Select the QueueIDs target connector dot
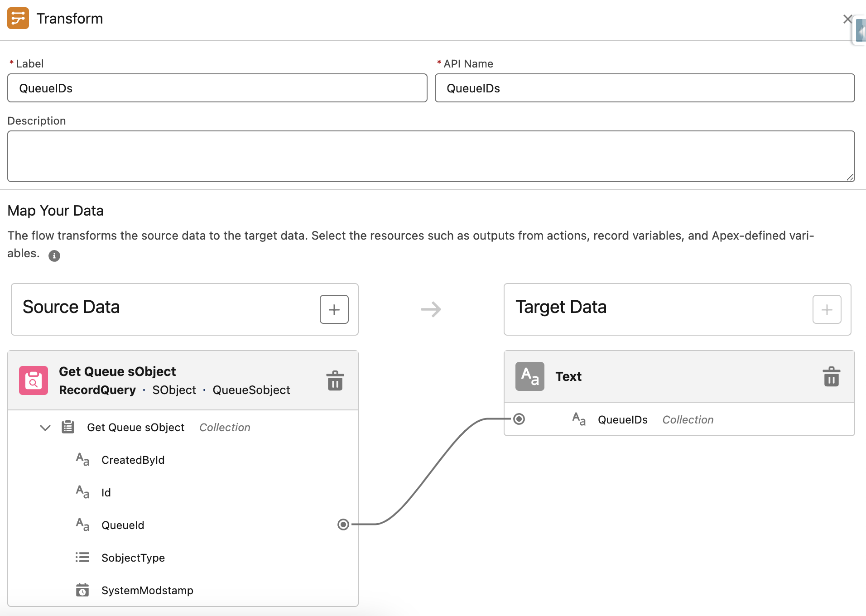The width and height of the screenshot is (866, 616). (x=519, y=419)
